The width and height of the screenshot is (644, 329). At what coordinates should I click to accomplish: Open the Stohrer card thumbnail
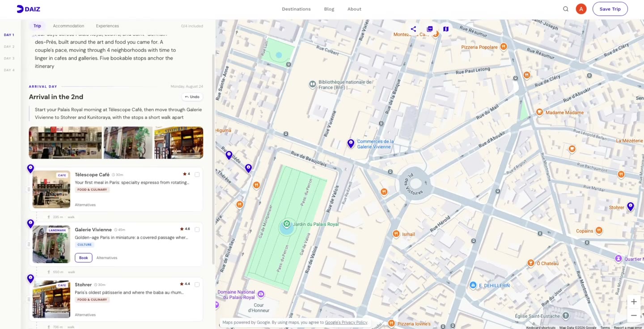[51, 299]
